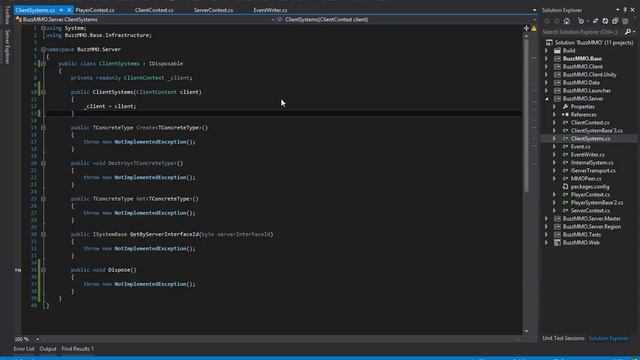Click the ClientSystems constructor member icon

coord(280,19)
